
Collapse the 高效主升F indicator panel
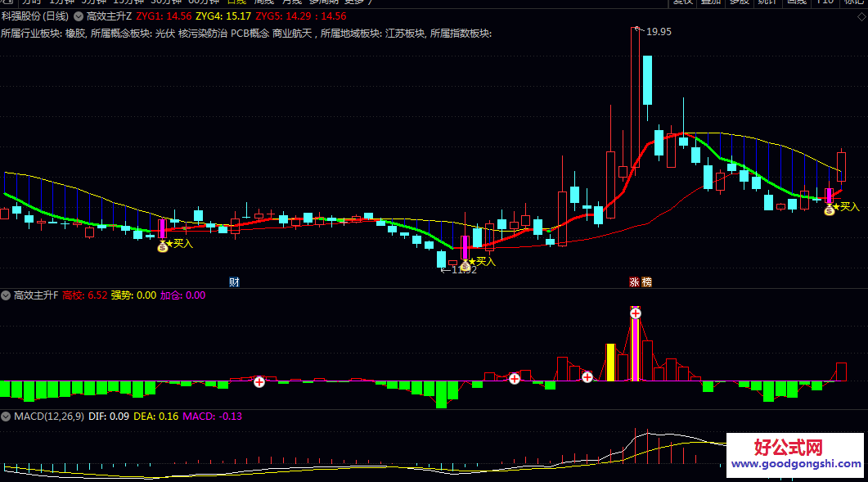pyautogui.click(x=7, y=297)
